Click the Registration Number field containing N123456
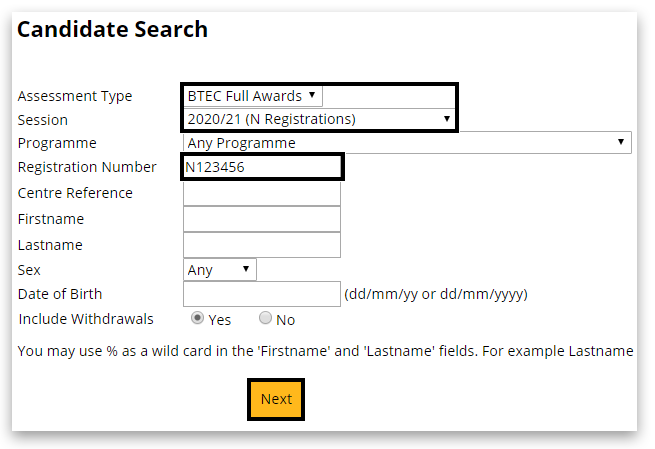This screenshot has width=655, height=449. pos(262,167)
